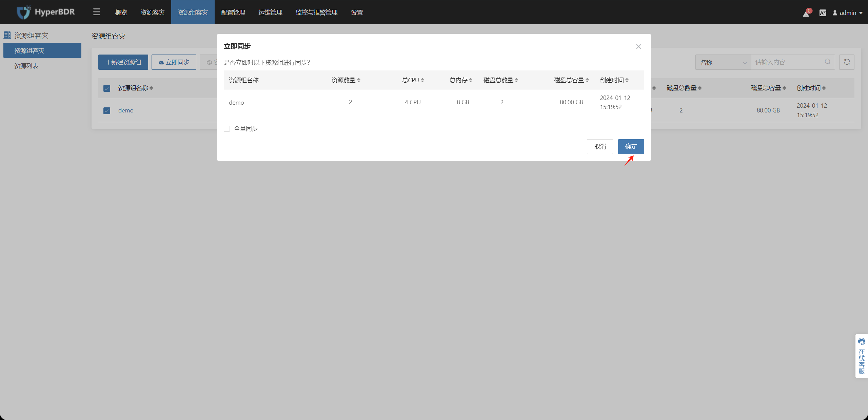Click the 80.00 GB cell in dialog

pos(571,102)
